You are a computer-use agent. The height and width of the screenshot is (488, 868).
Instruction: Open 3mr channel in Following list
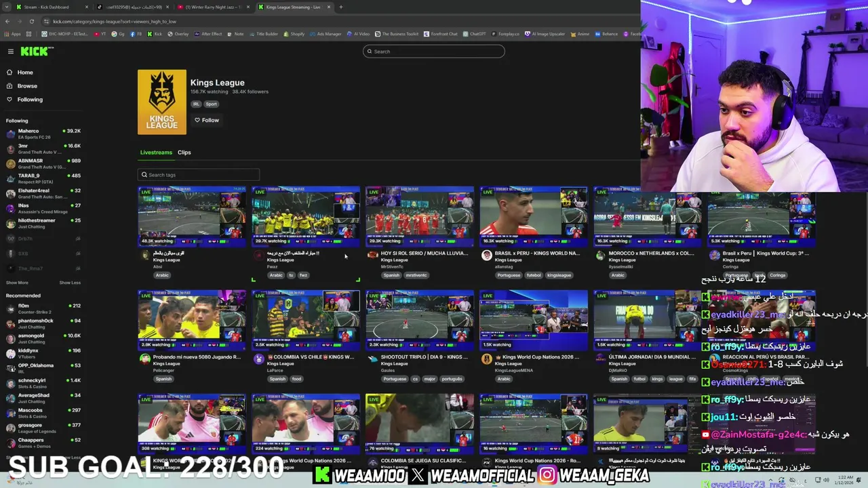[42, 148]
